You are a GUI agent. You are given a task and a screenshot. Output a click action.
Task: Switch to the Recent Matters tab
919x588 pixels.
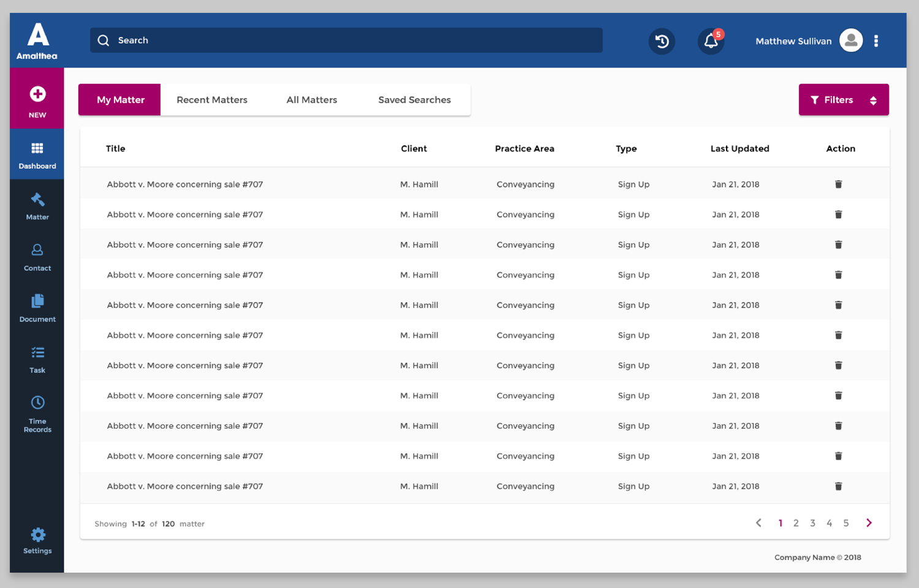point(212,100)
